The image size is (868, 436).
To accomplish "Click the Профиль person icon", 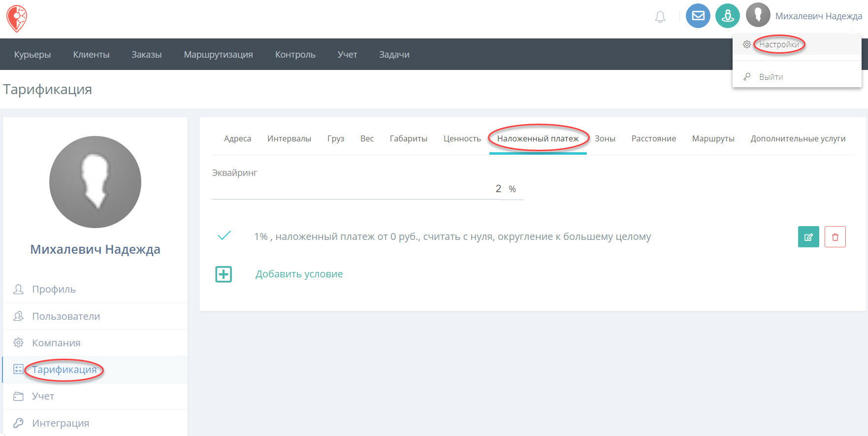I will tap(18, 289).
